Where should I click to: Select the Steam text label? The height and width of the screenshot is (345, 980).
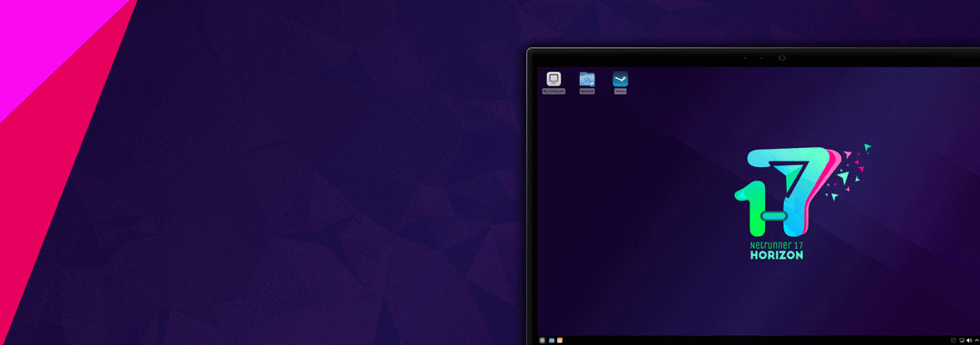tap(620, 92)
